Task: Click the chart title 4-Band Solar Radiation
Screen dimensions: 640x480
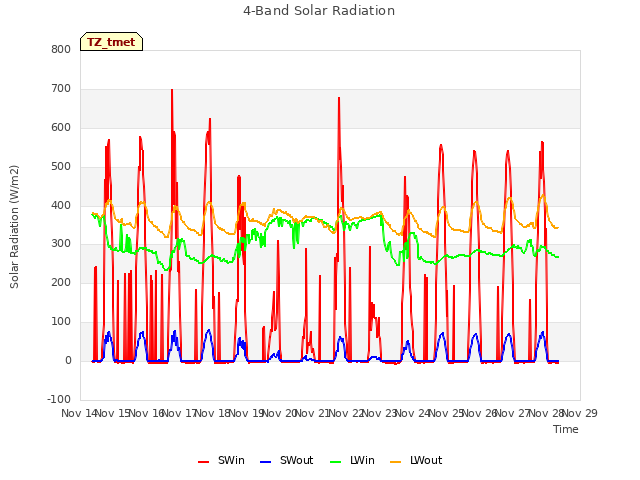Action: coord(319,11)
